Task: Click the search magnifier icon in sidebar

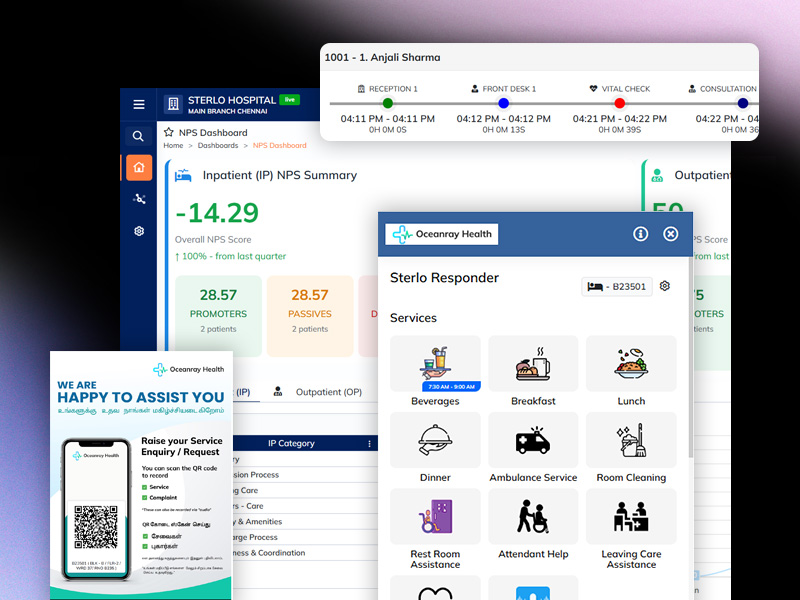Action: (x=138, y=136)
